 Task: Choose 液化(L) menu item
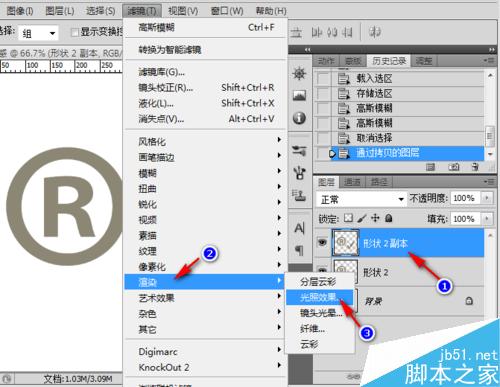click(x=205, y=103)
